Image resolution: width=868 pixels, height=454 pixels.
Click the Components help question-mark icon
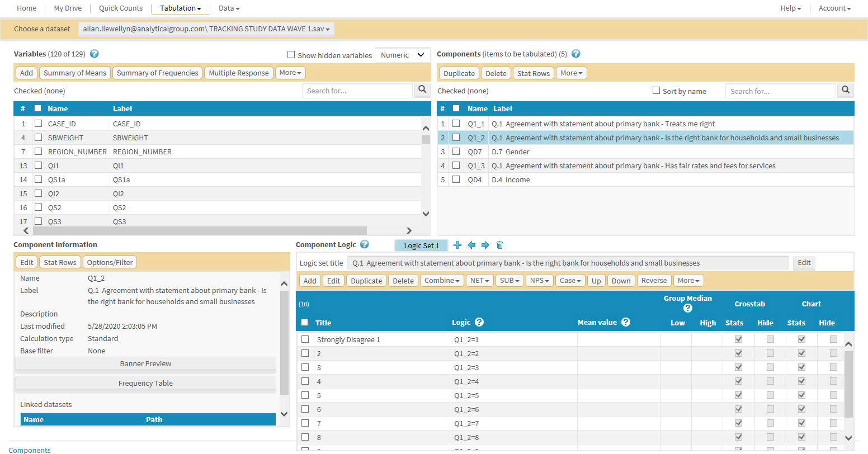click(576, 54)
